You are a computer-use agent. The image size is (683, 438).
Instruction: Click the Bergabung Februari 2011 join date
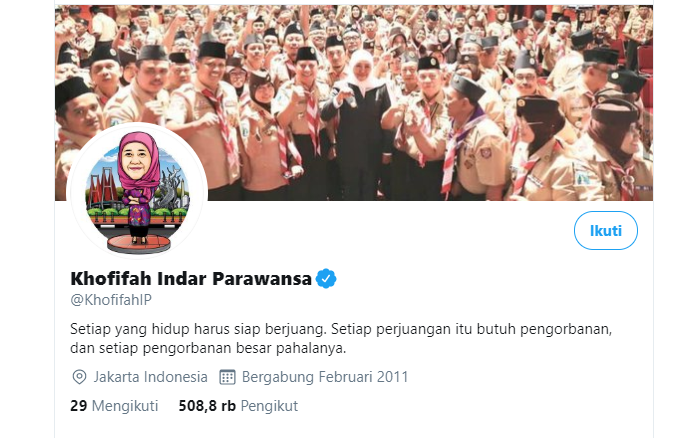325,377
